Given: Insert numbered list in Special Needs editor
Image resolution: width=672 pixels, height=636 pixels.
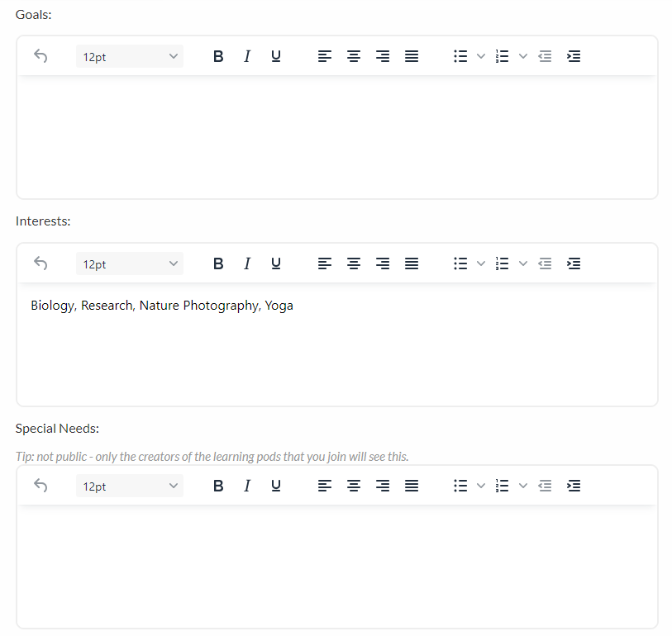Looking at the screenshot, I should coord(503,486).
